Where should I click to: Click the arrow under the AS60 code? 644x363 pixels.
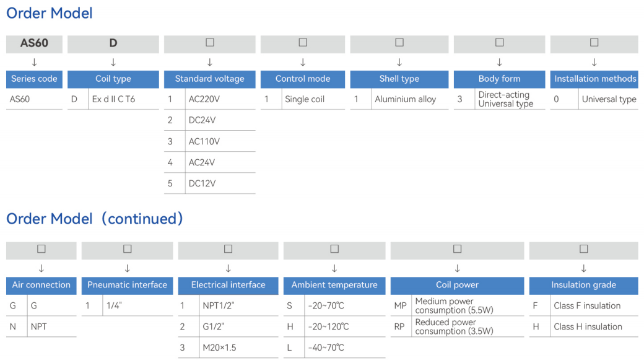[x=35, y=62]
